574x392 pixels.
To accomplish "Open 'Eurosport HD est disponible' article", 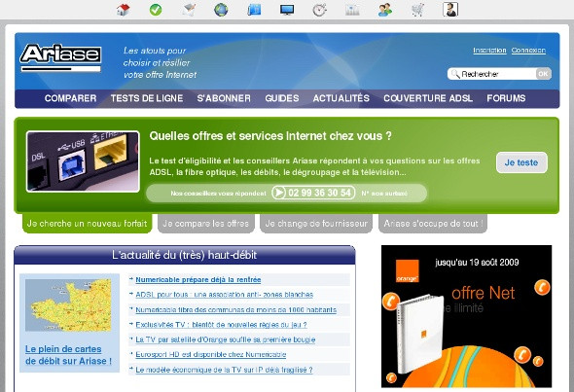I will [210, 355].
